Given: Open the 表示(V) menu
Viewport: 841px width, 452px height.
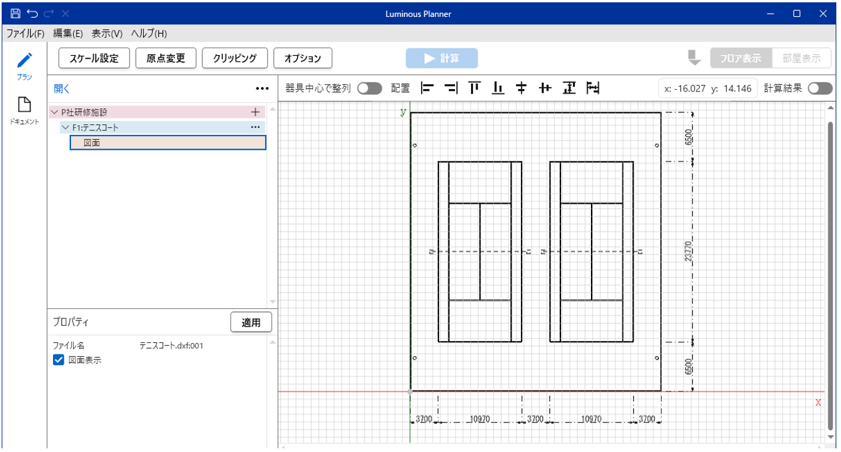Looking at the screenshot, I should click(107, 34).
